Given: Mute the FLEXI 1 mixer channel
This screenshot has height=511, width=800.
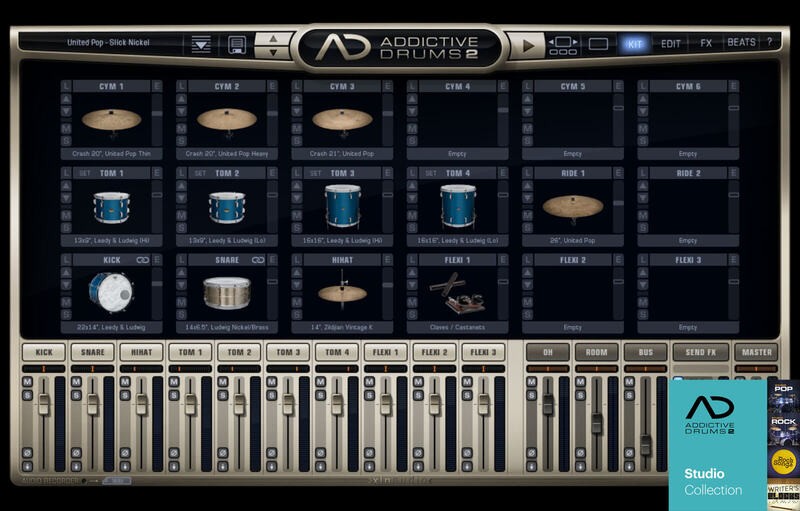Looking at the screenshot, I should [x=369, y=382].
